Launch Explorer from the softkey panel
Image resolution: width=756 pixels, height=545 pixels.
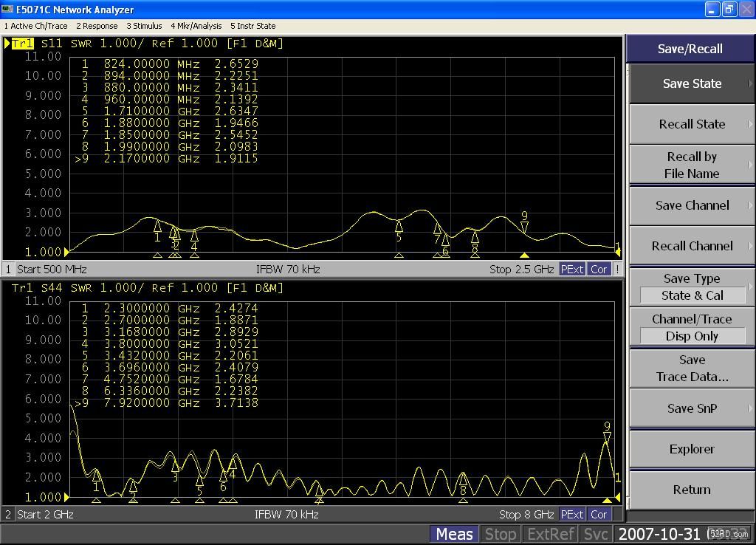[x=691, y=449]
